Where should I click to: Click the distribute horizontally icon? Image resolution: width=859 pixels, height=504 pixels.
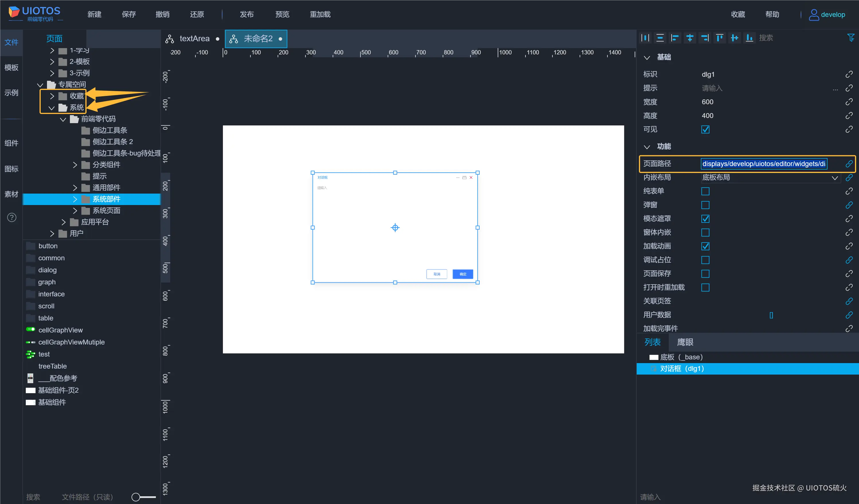[x=645, y=38]
